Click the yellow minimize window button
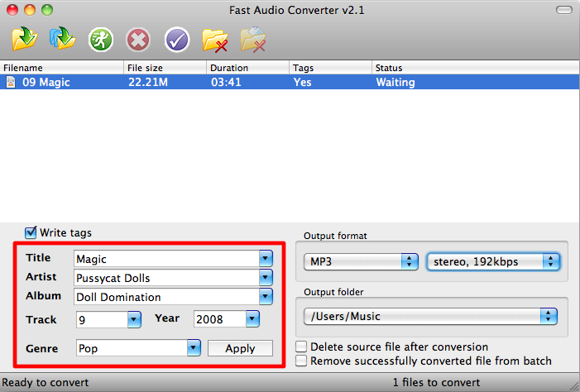 [30, 10]
